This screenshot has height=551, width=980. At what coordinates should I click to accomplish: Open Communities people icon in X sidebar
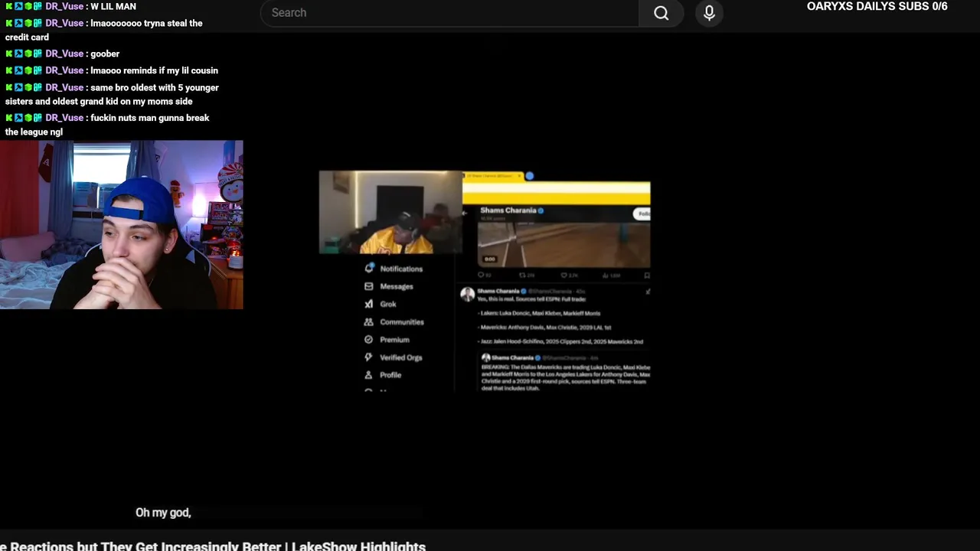click(369, 322)
